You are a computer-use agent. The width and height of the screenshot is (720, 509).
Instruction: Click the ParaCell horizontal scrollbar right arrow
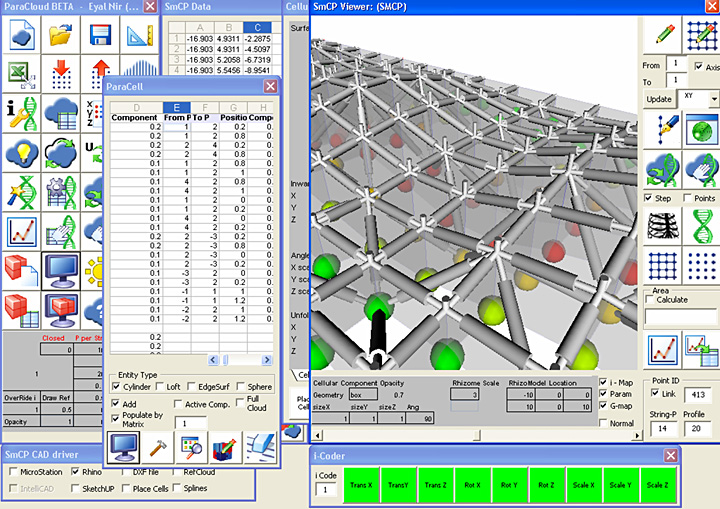coord(269,360)
